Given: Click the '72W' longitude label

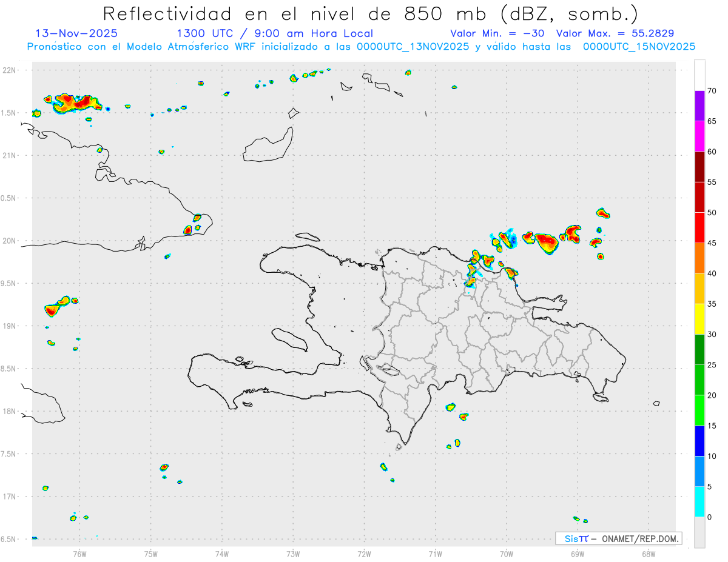Looking at the screenshot, I should tap(364, 554).
